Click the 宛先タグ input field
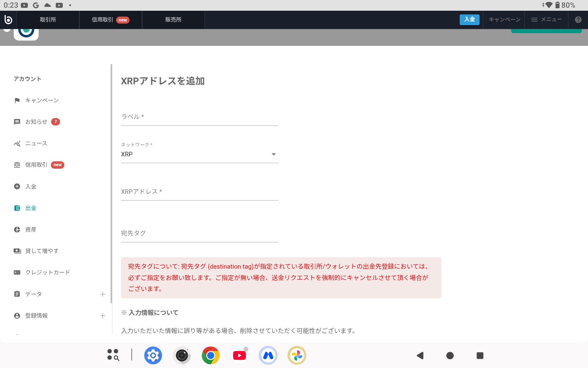Image resolution: width=588 pixels, height=368 pixels. click(x=199, y=234)
